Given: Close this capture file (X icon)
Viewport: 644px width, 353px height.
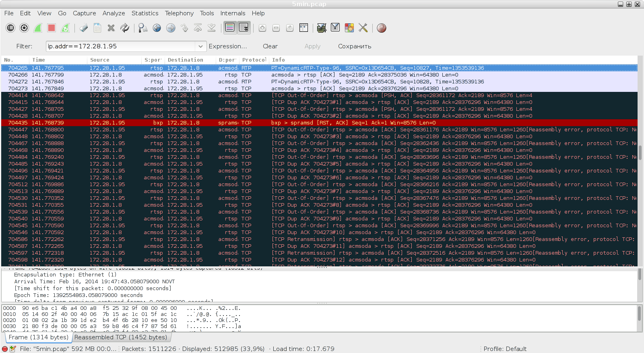Looking at the screenshot, I should (x=111, y=28).
